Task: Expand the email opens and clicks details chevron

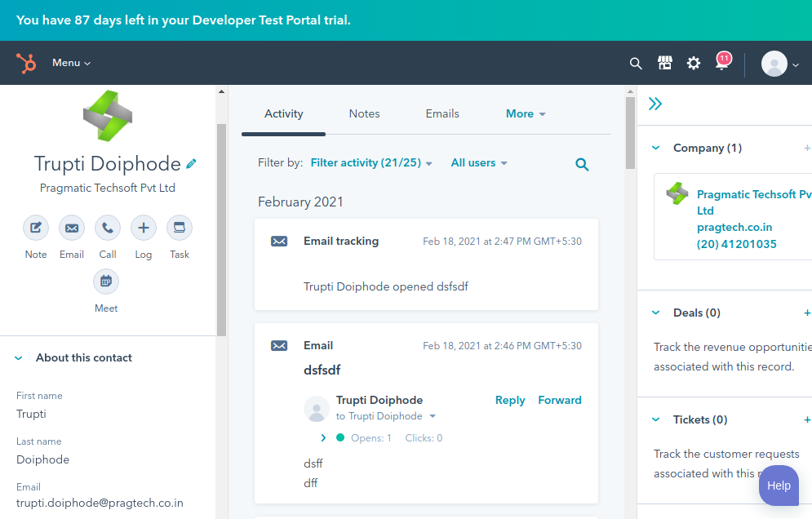Action: pos(323,438)
